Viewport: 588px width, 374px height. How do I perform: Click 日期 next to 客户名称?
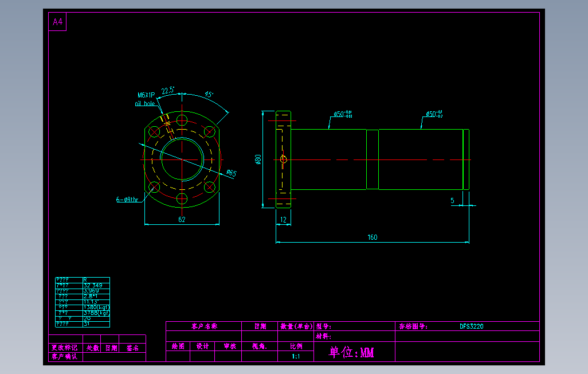point(260,326)
